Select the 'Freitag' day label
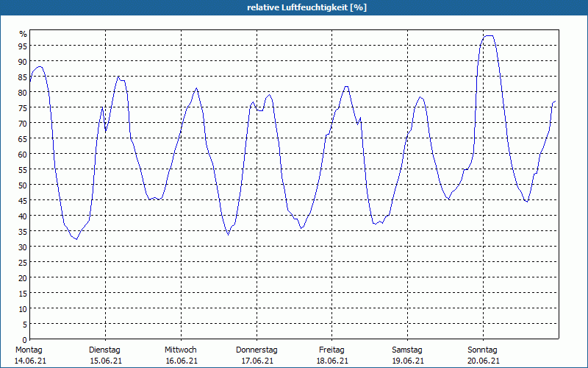588x368 pixels. 332,350
